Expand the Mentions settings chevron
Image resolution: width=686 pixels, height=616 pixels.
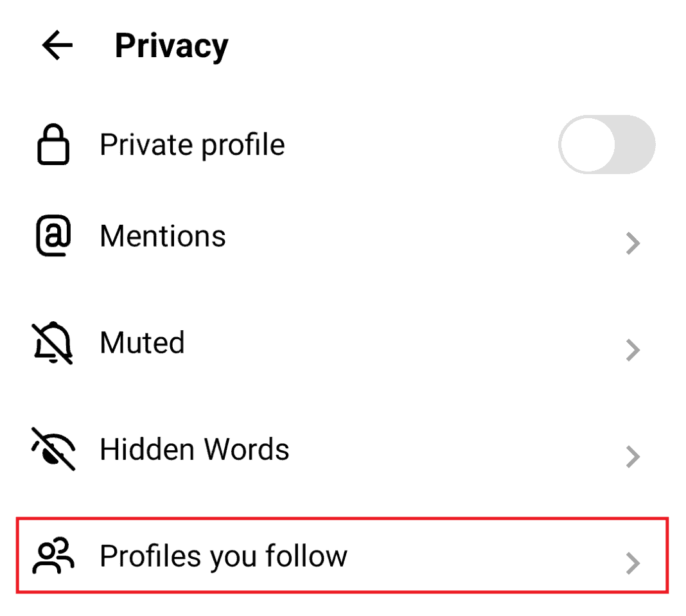633,243
